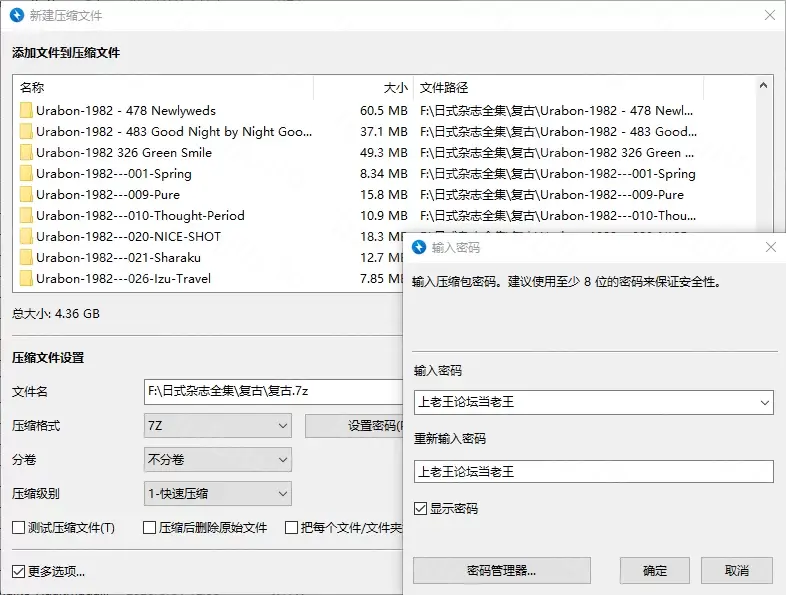The height and width of the screenshot is (595, 786).
Task: Click folder icon of Urabon-1982 - 478 Newlyweds
Action: [26, 111]
